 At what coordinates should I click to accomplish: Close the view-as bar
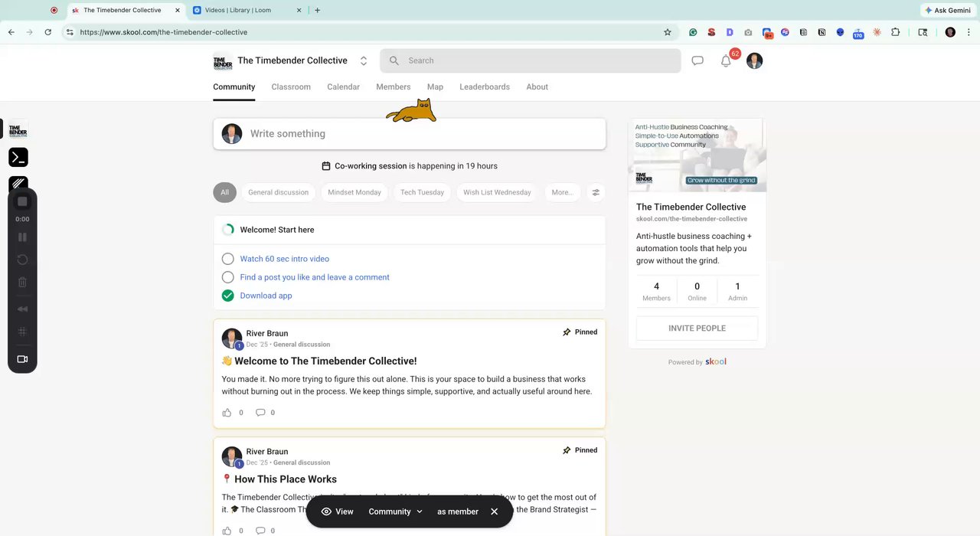tap(494, 511)
